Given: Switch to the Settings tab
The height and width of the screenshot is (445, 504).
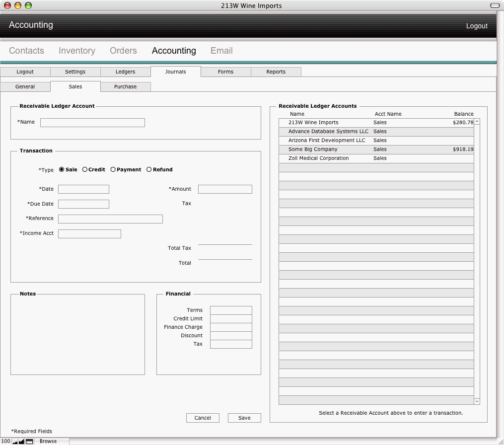Looking at the screenshot, I should 75,72.
